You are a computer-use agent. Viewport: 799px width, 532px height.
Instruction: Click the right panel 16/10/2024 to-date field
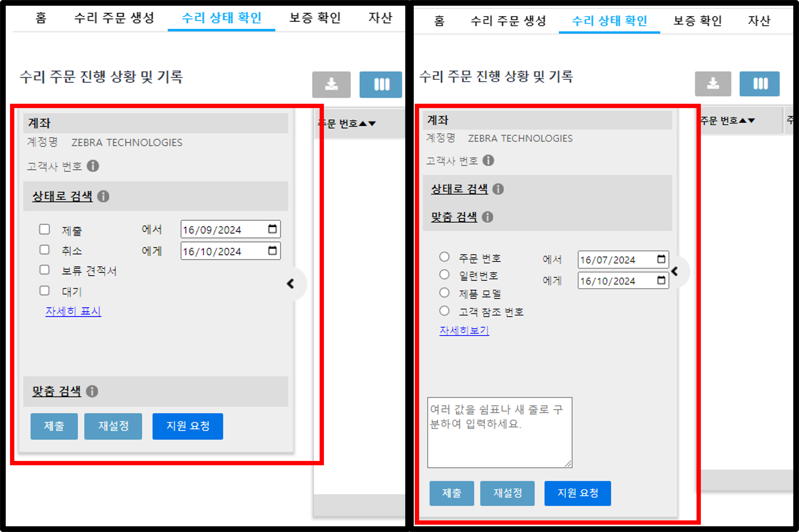(624, 280)
